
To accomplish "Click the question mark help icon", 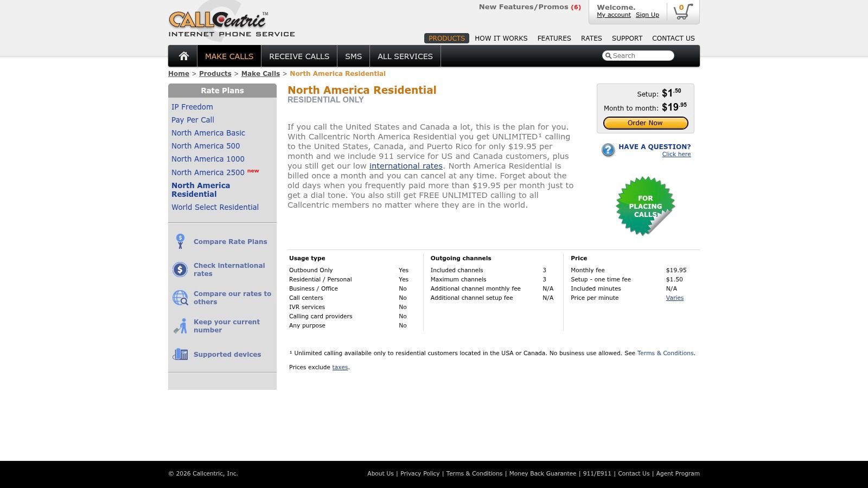I will [608, 150].
